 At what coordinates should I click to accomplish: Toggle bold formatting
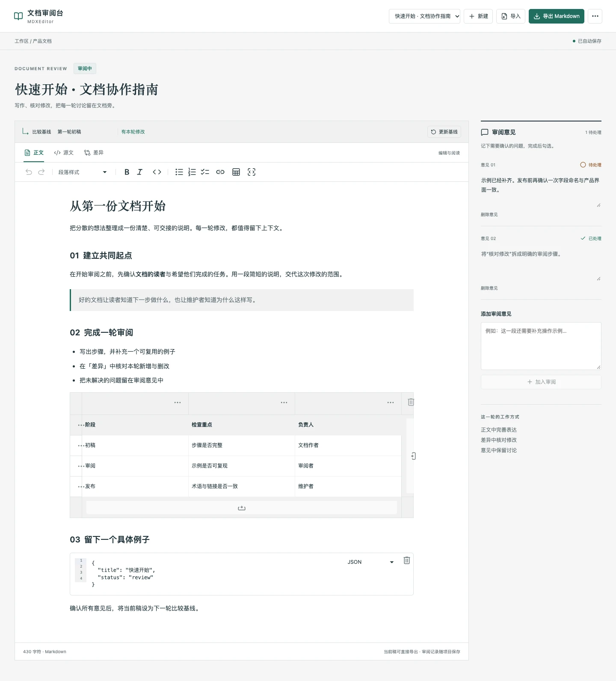pyautogui.click(x=127, y=172)
